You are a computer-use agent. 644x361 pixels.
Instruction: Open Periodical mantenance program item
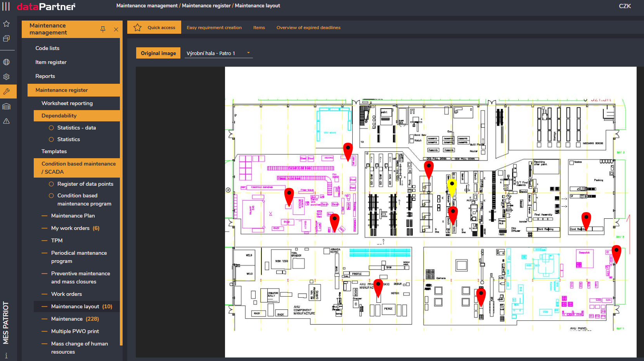(x=79, y=257)
